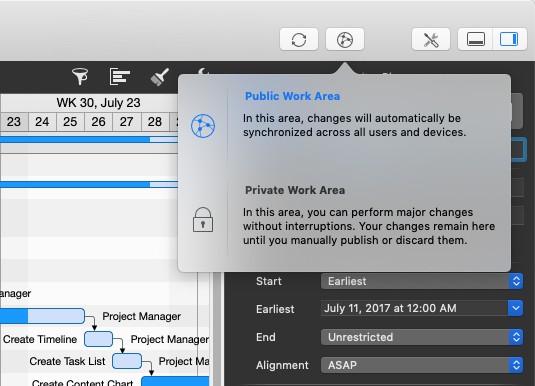Click the Public Work Area network icon

[203, 126]
